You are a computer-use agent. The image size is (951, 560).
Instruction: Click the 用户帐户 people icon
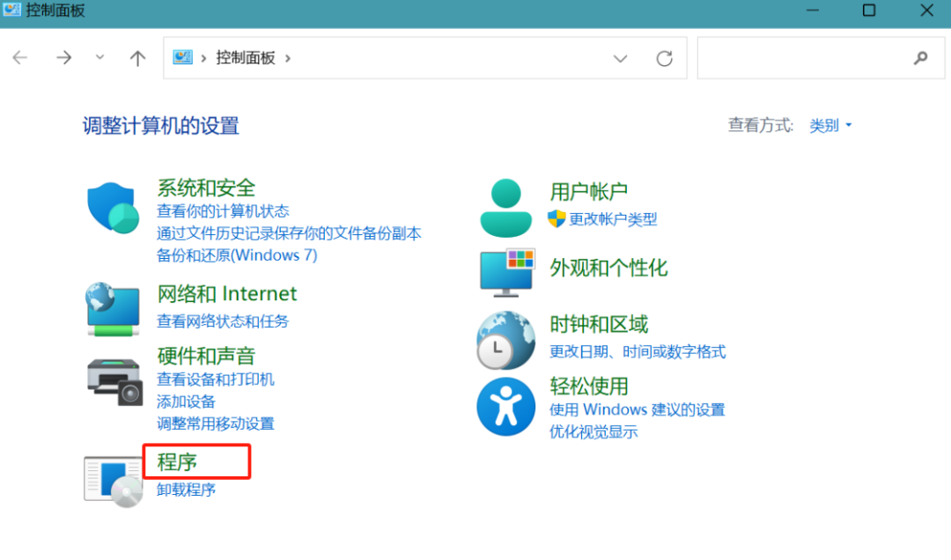pos(505,204)
